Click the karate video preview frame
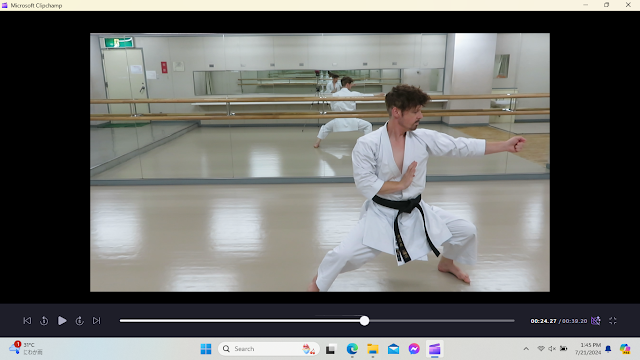Screen dimensions: 640x360 point(320,162)
